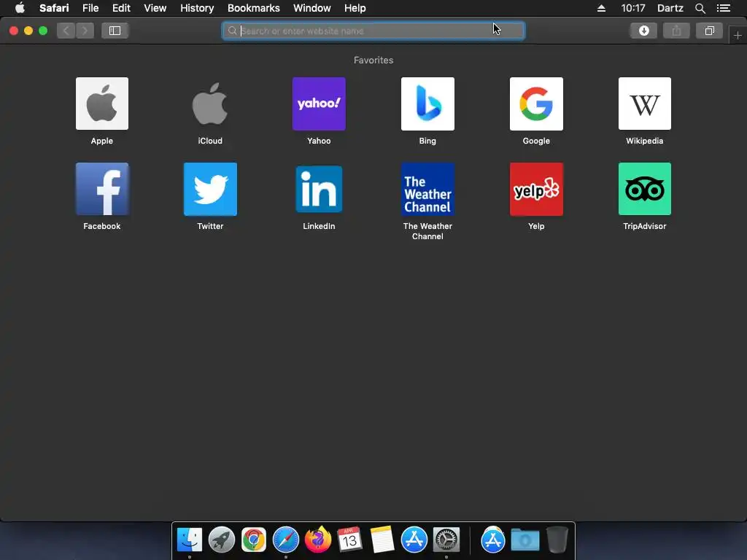Viewport: 747px width, 560px height.
Task: Open Spotlight search in the menu bar
Action: pos(700,8)
